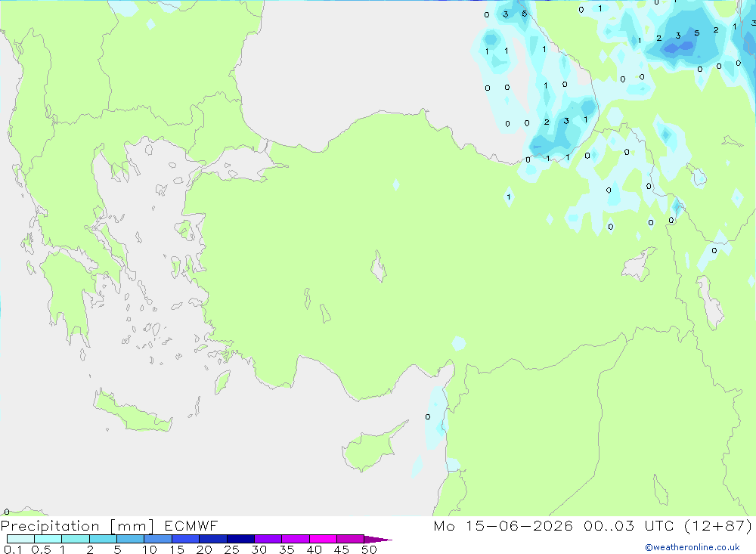Viewport: 756px width, 554px height.
Task: Click the 5–10 mm legend swatch
Action: [x=131, y=539]
